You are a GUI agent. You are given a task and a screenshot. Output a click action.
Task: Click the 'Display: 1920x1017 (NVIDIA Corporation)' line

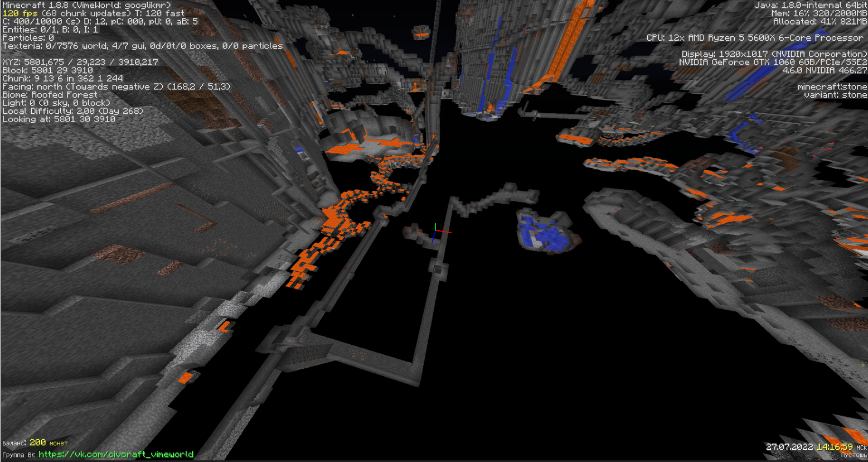[x=774, y=54]
